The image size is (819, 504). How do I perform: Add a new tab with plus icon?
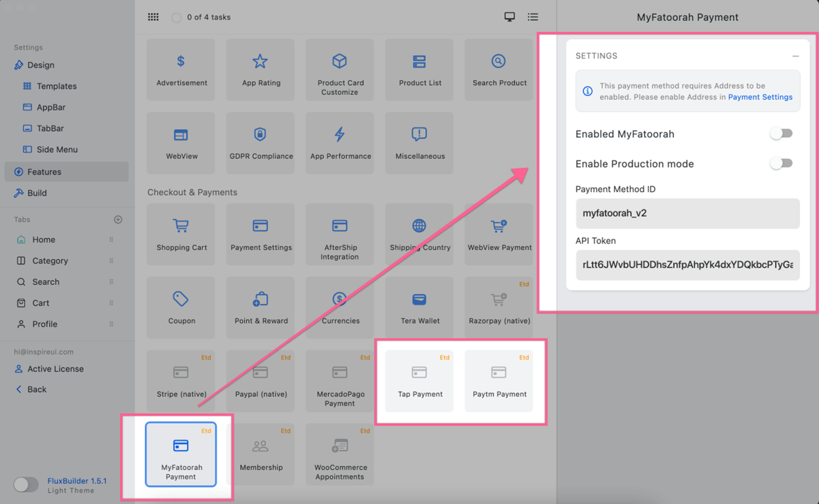point(118,219)
